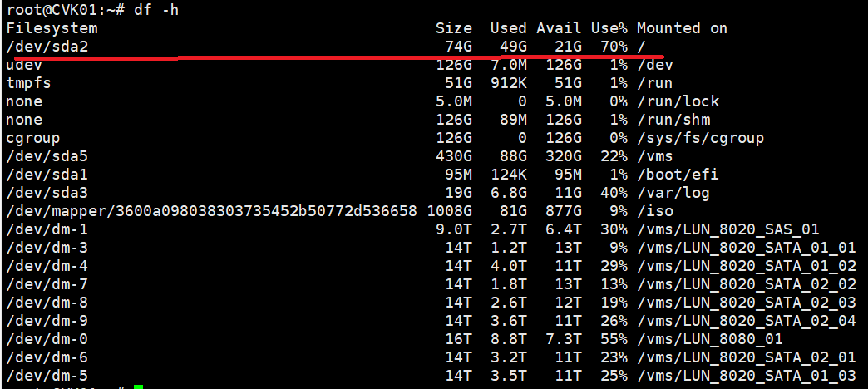Image resolution: width=868 pixels, height=389 pixels.
Task: Click the LUN_8020_SATA_02_01 mount path
Action: pos(747,357)
